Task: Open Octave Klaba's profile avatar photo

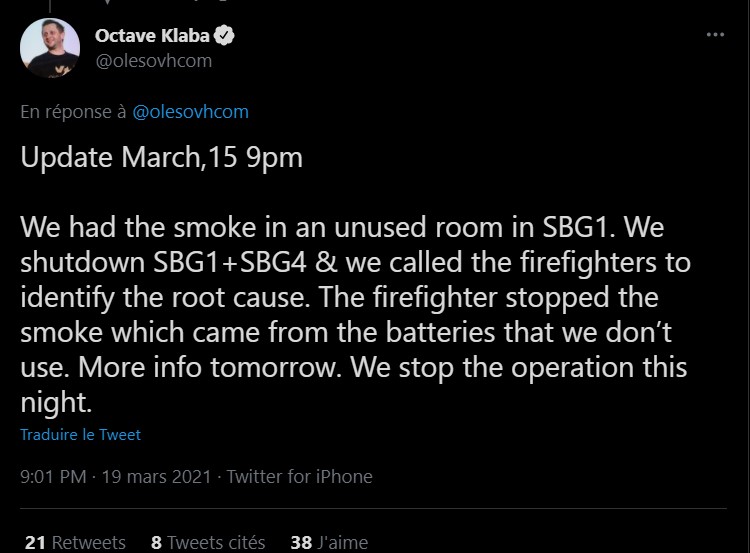Action: point(48,47)
